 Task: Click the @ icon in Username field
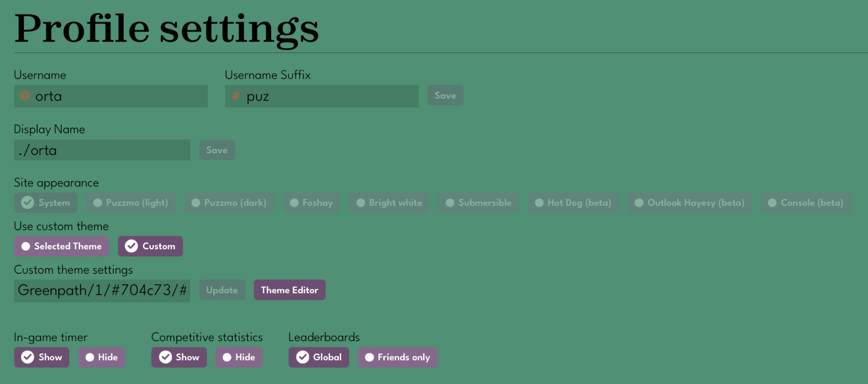click(x=25, y=96)
